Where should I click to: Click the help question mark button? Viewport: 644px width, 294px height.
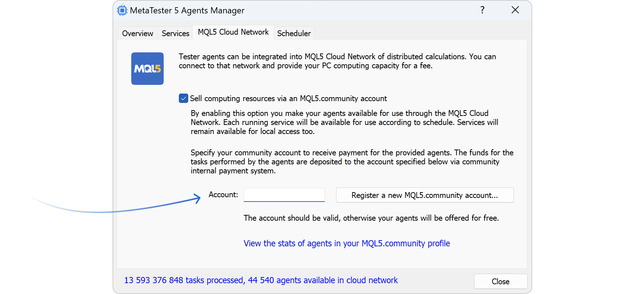click(482, 10)
